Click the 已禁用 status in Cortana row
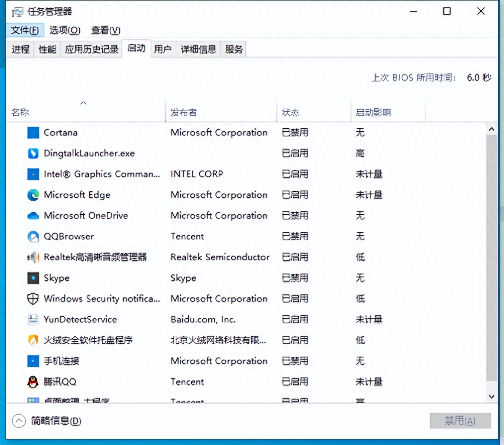The image size is (504, 445). pyautogui.click(x=295, y=132)
